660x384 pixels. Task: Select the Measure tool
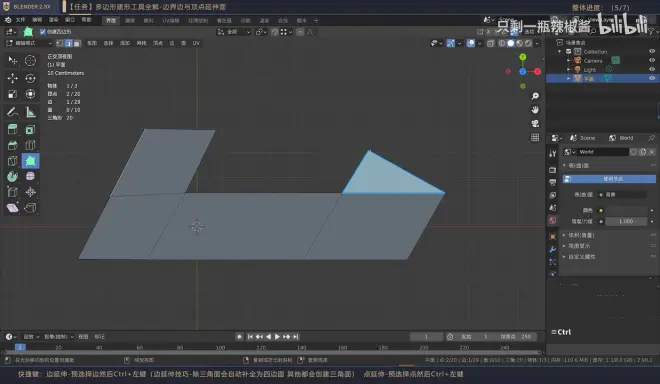(x=30, y=112)
